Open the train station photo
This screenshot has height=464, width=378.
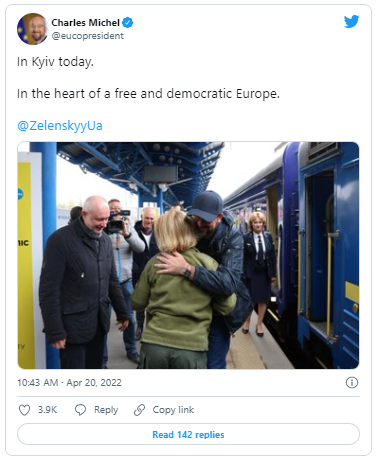coord(188,255)
